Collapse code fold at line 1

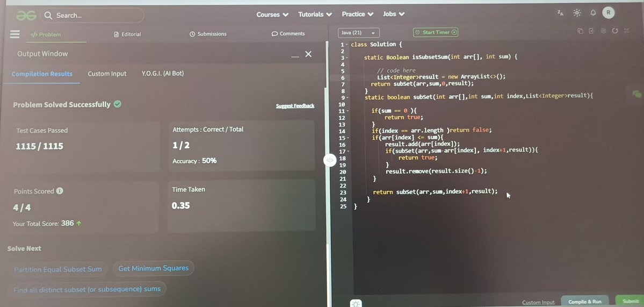[x=346, y=45]
